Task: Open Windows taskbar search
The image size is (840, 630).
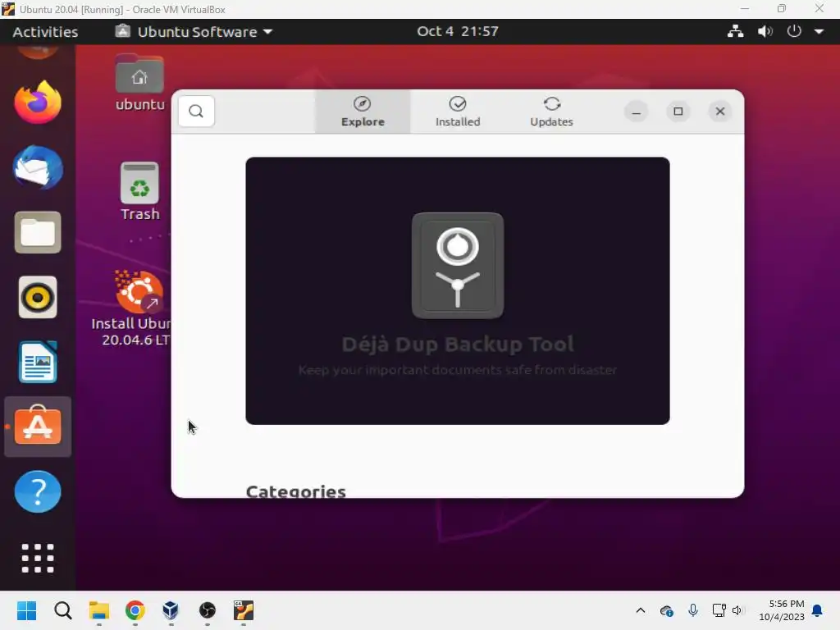Action: click(62, 610)
